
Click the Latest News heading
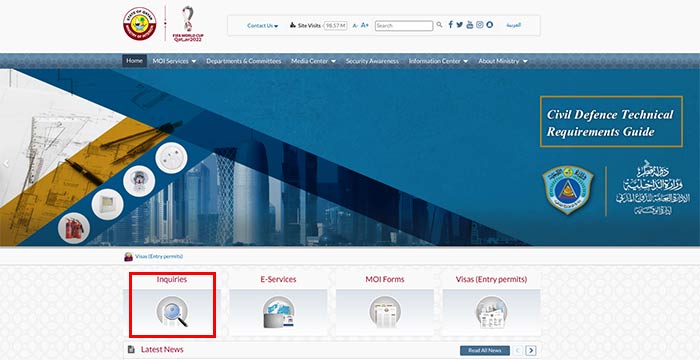point(162,349)
